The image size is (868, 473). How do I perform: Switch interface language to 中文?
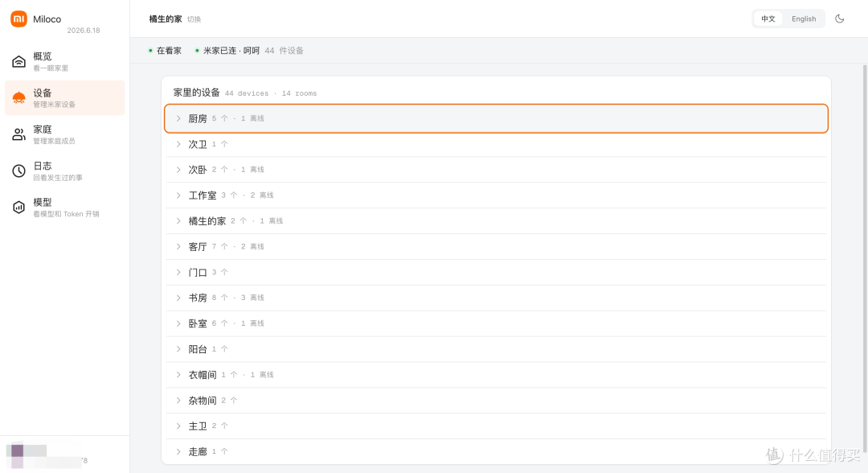coord(768,19)
